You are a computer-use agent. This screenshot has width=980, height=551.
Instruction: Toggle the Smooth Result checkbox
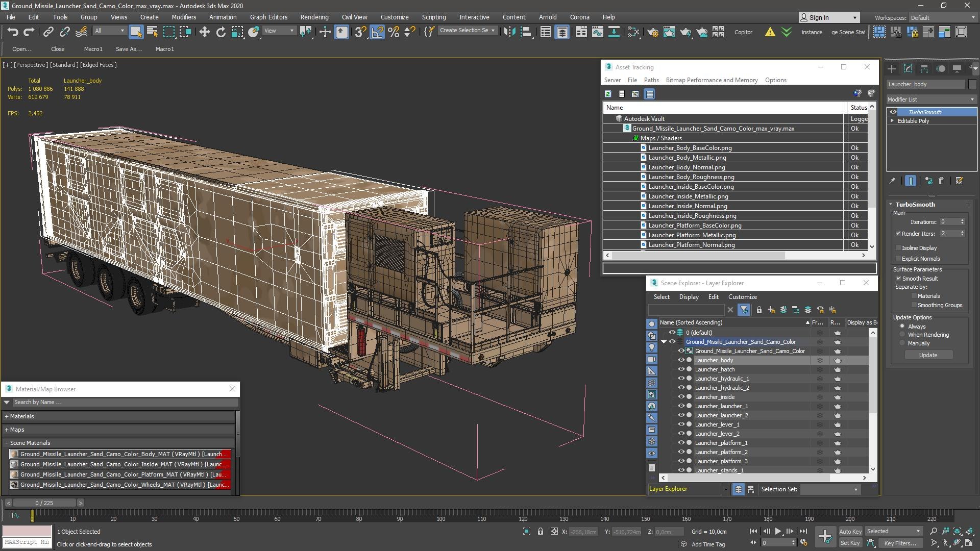898,279
